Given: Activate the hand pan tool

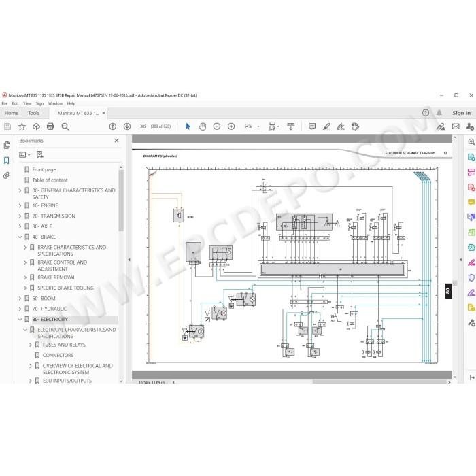Looking at the screenshot, I should point(202,126).
